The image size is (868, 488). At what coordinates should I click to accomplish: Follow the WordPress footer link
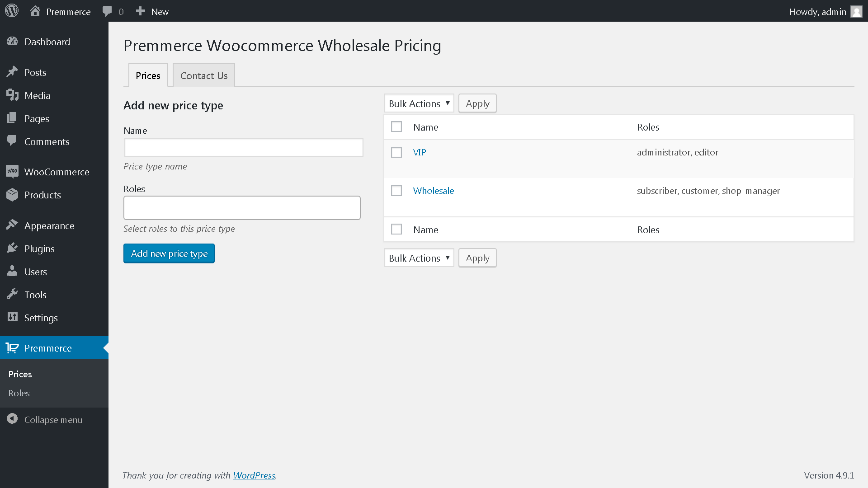254,475
